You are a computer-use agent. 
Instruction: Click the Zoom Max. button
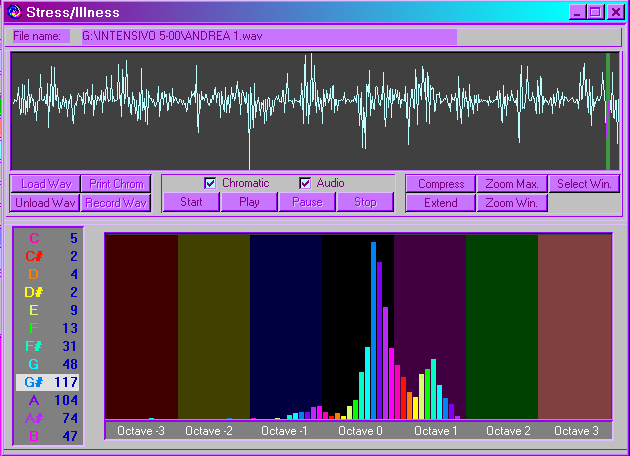click(x=512, y=184)
